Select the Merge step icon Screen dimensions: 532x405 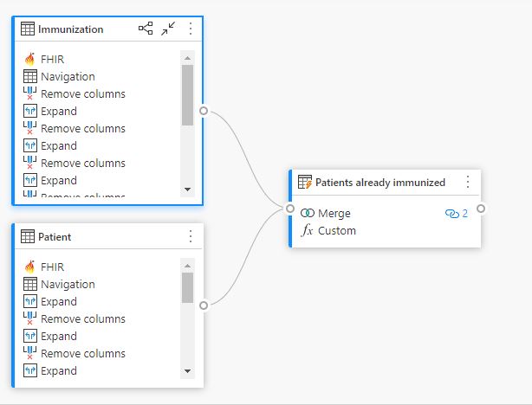pos(307,213)
